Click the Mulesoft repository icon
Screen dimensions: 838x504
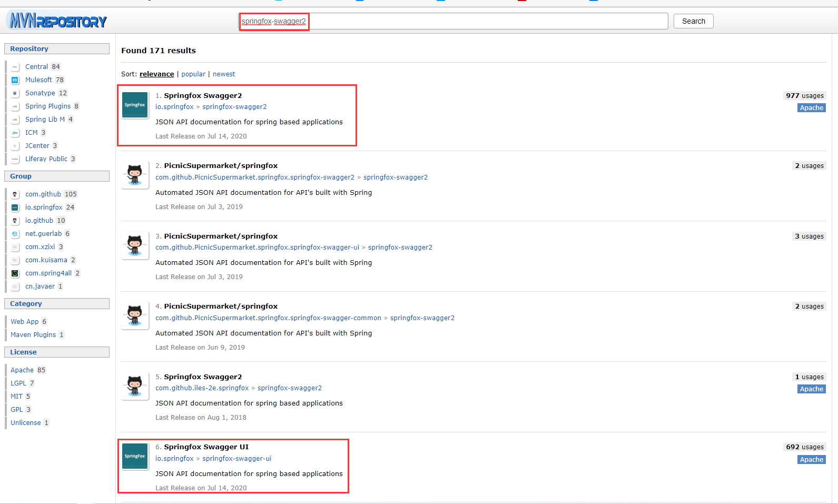15,80
